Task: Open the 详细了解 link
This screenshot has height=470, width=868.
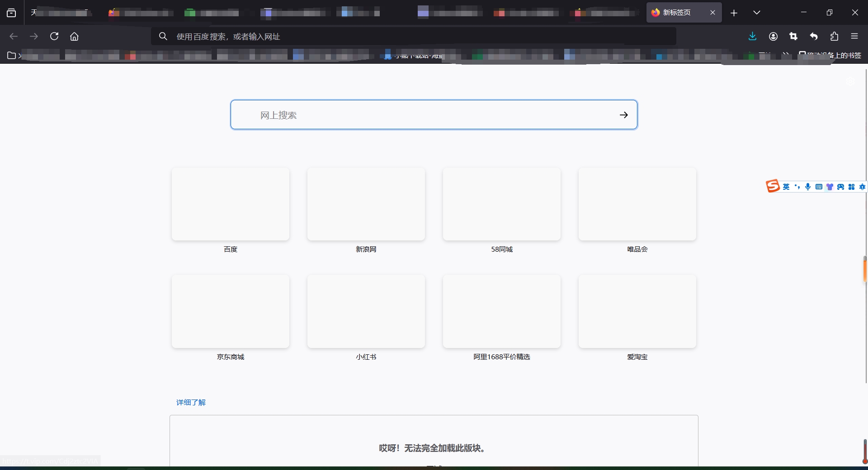Action: click(x=191, y=402)
